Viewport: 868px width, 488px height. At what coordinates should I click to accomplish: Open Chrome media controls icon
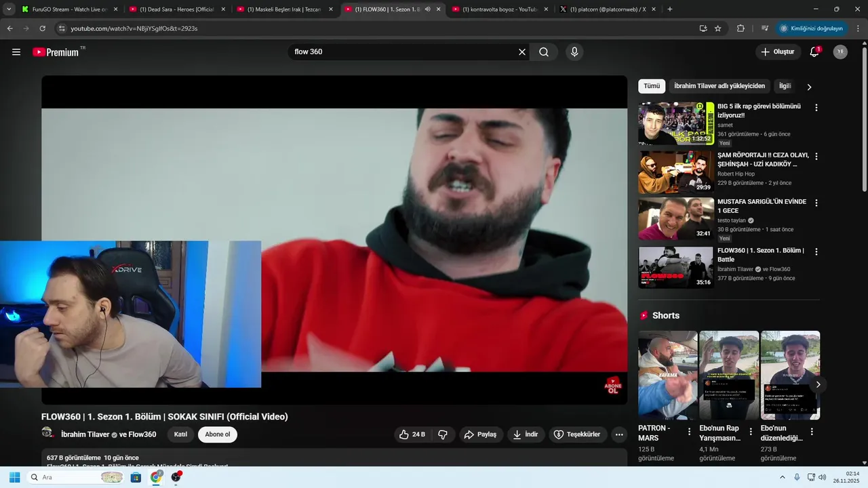tap(765, 28)
